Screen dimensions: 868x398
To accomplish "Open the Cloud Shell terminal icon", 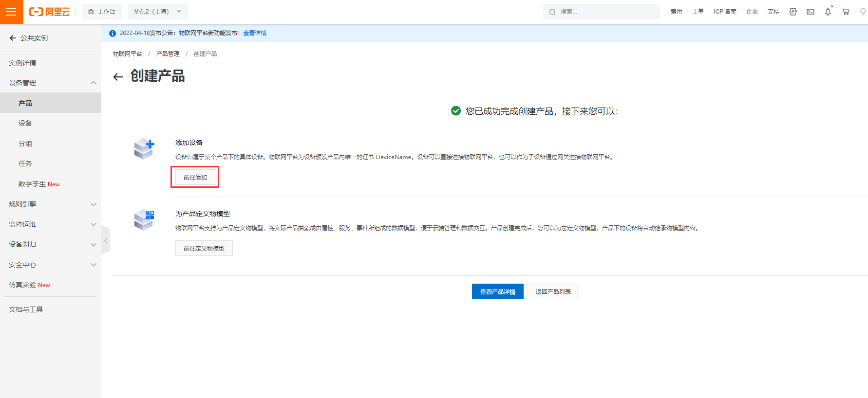I will pyautogui.click(x=811, y=12).
